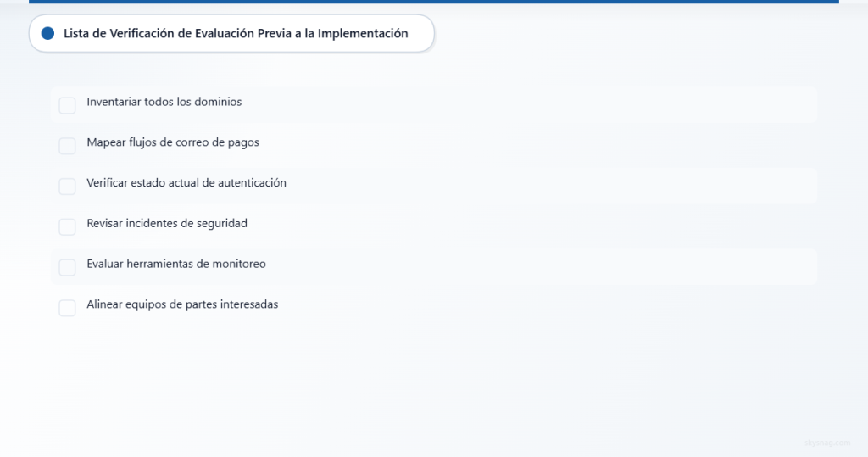Screen dimensions: 868x457
Task: Mark 'Verificar estado actual de autenticación' as done
Action: click(x=67, y=187)
